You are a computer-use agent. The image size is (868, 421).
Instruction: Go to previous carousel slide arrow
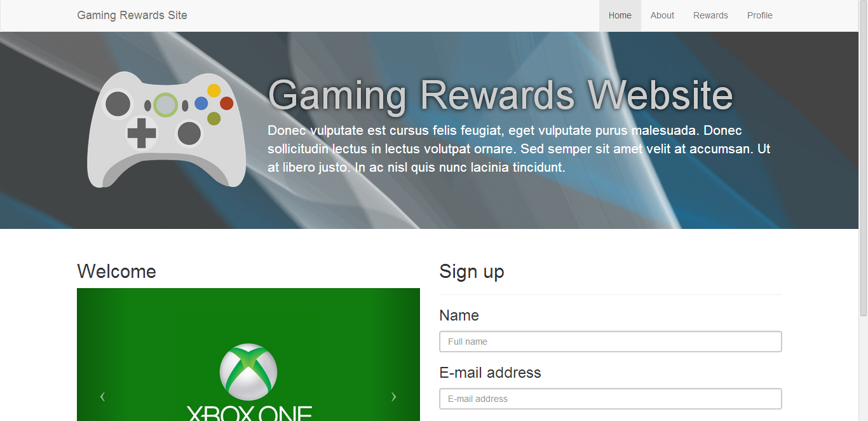click(102, 397)
